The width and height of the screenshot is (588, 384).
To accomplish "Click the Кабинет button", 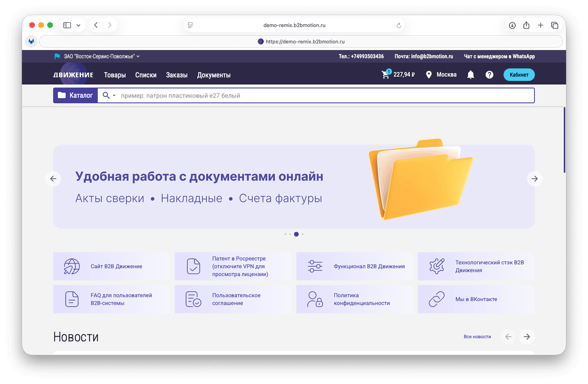I will [519, 75].
